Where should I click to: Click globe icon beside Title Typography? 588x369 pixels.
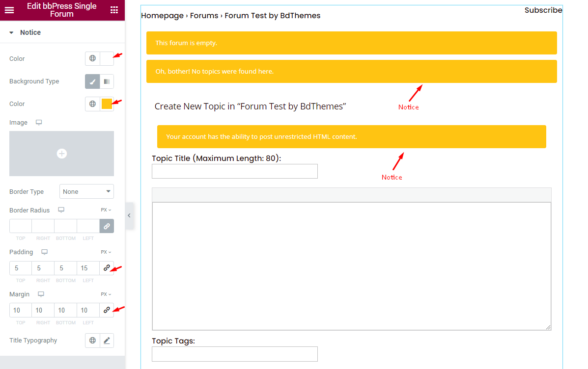click(x=93, y=340)
